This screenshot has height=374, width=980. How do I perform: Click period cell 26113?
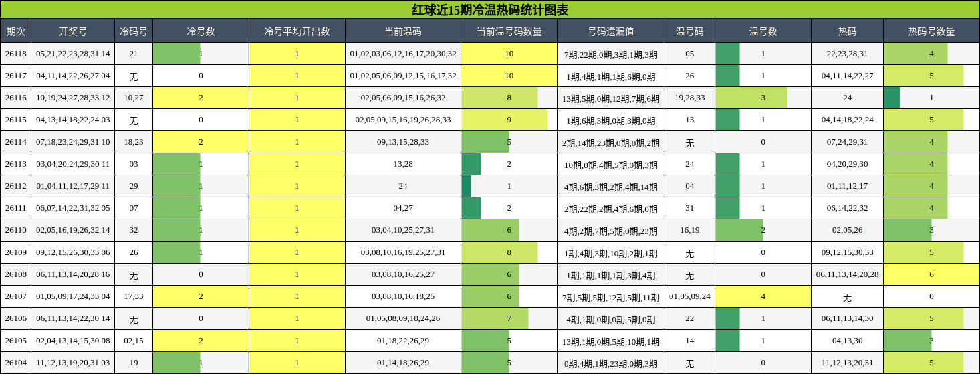point(15,164)
